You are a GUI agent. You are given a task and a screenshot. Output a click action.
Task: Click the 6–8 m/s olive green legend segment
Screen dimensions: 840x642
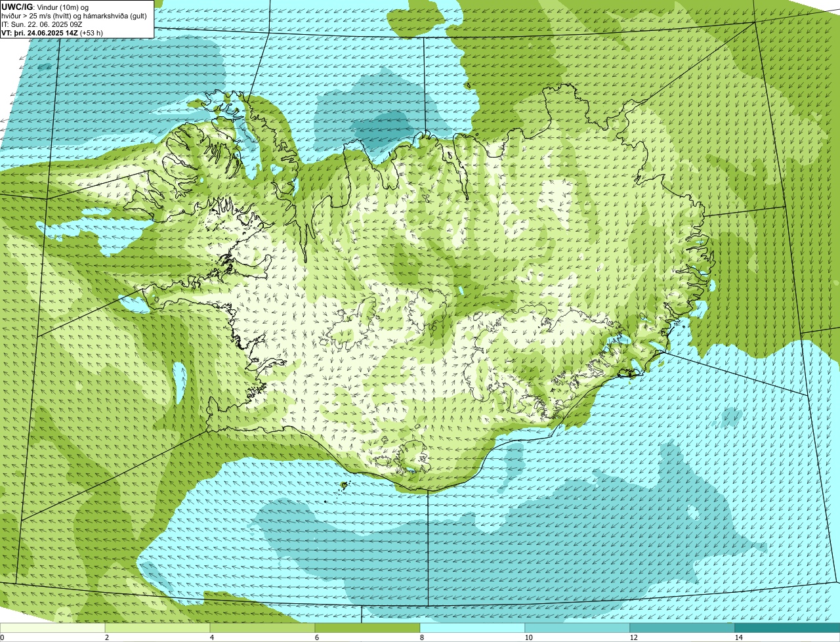pyautogui.click(x=367, y=628)
